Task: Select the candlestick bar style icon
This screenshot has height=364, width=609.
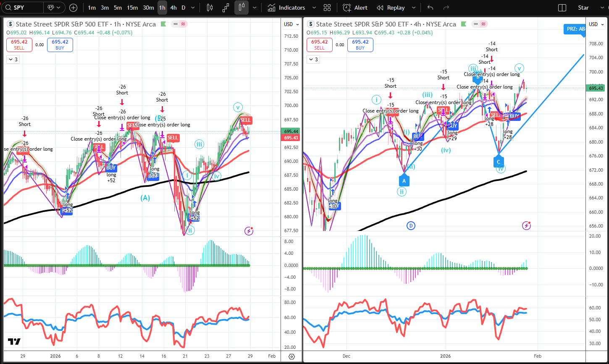Action: pos(210,8)
